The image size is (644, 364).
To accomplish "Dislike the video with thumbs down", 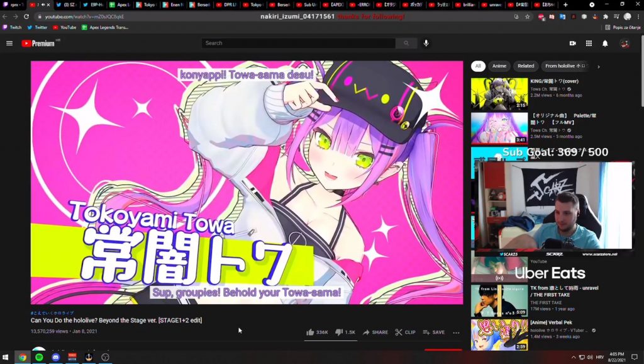I will coord(345,332).
